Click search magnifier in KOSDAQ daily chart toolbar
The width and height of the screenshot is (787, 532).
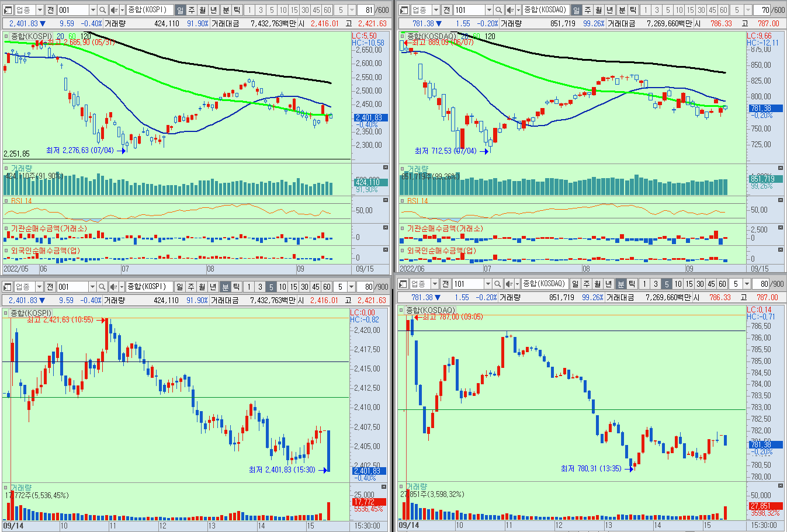[498, 10]
